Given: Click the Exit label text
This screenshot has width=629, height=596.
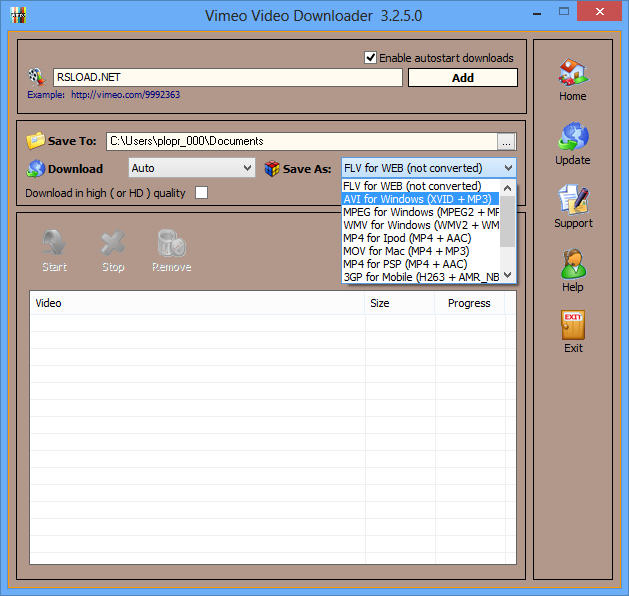Looking at the screenshot, I should pyautogui.click(x=573, y=348).
